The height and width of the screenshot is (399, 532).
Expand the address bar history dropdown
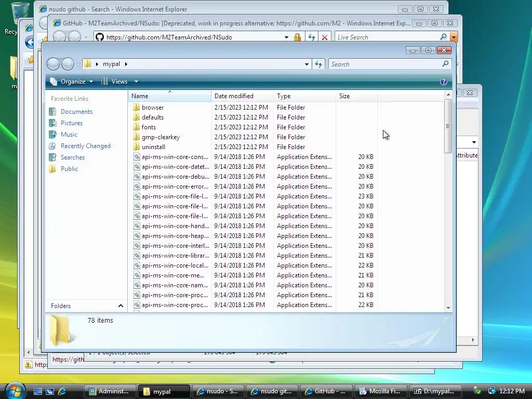pos(307,64)
